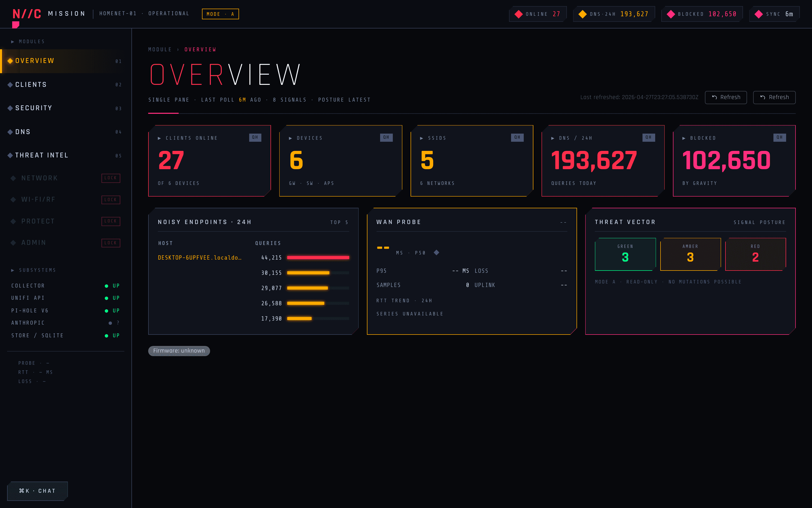Viewport: 812px width, 508px height.
Task: Click the QH badge on DNS / 24H card
Action: (649, 137)
